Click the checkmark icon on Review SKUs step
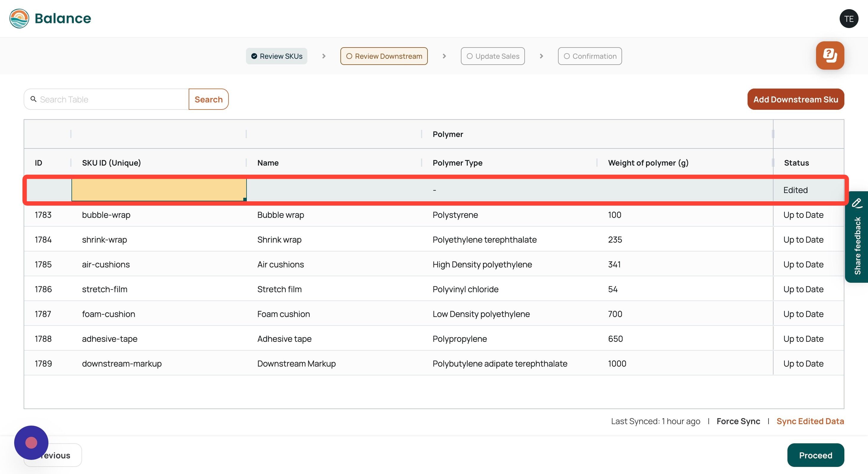This screenshot has width=868, height=474. pyautogui.click(x=254, y=56)
